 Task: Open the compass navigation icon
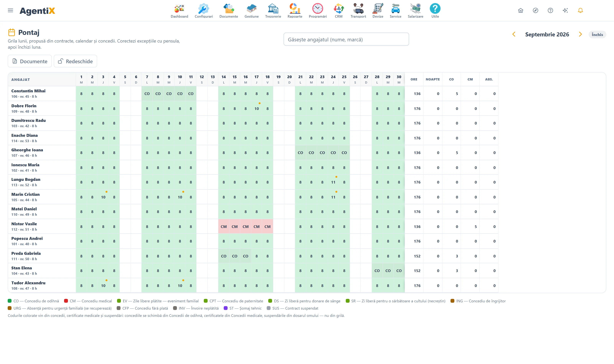535,10
